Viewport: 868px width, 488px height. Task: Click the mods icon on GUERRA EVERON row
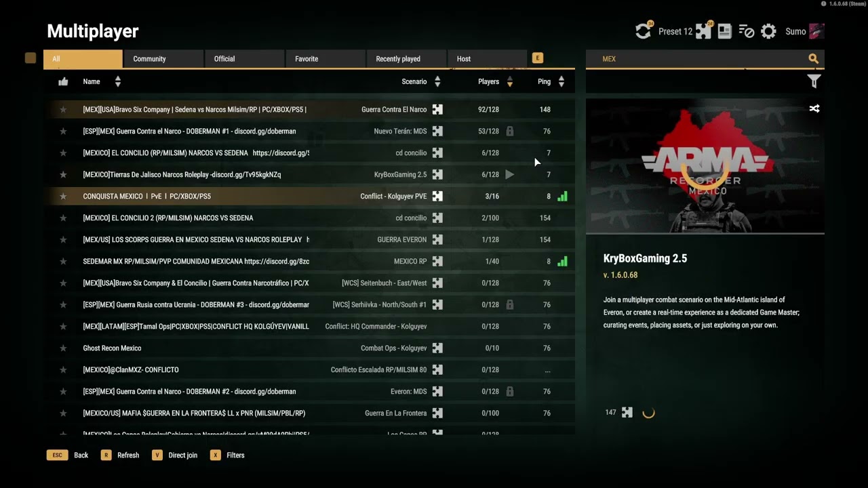[x=437, y=239]
